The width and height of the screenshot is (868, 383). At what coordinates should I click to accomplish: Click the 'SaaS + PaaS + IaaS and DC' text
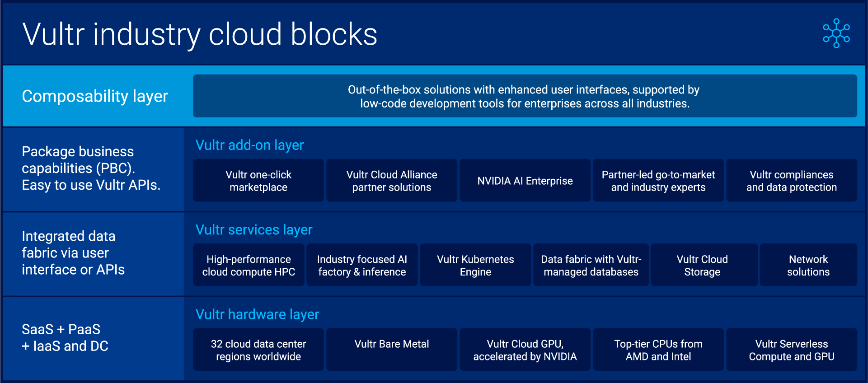(65, 338)
